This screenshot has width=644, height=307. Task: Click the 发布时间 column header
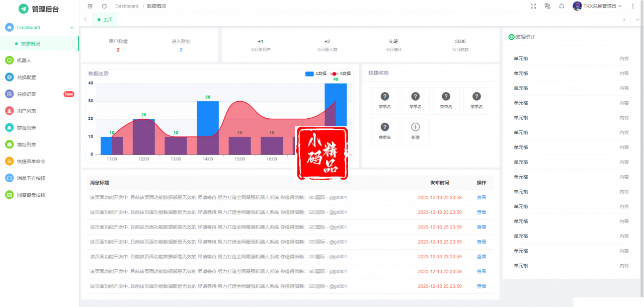click(440, 183)
